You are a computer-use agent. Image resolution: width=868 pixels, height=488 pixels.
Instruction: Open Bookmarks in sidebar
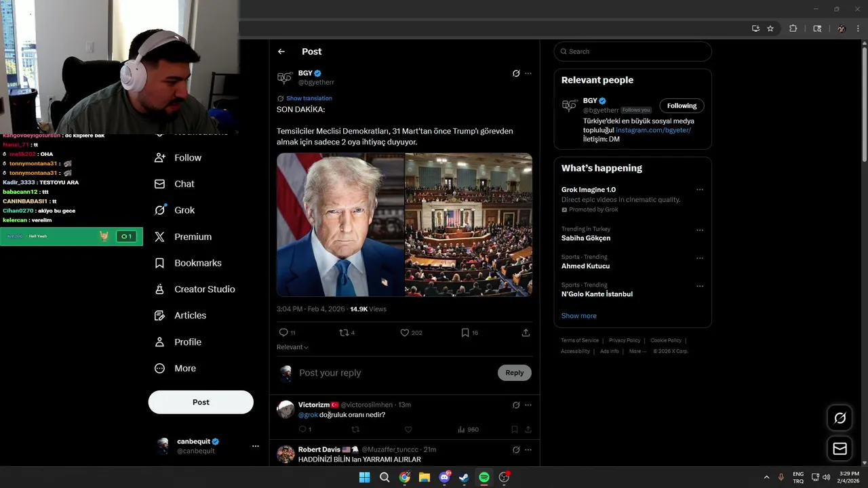[x=189, y=263]
